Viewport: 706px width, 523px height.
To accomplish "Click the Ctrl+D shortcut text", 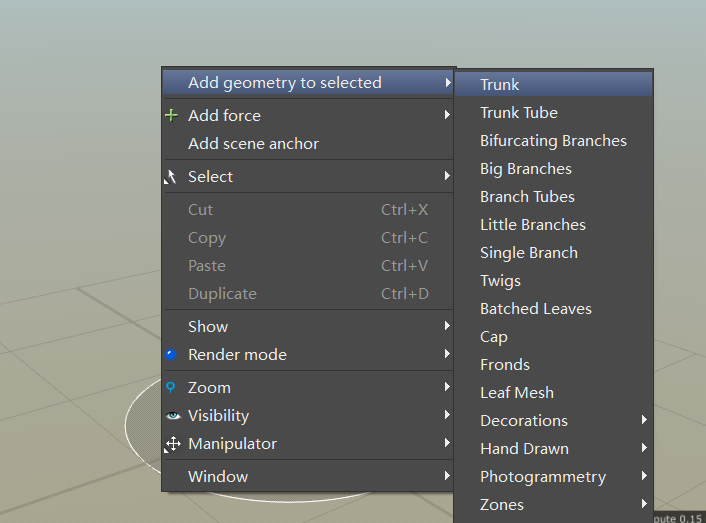I will [405, 293].
